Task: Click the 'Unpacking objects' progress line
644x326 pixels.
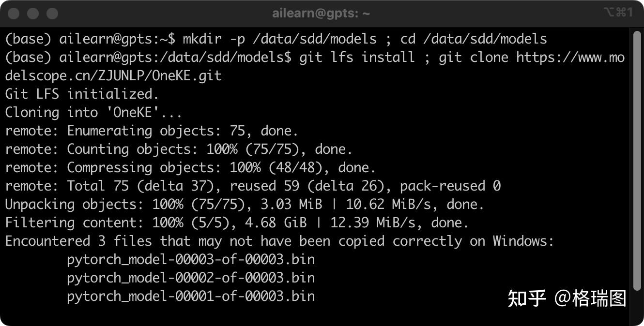Action: pyautogui.click(x=245, y=205)
